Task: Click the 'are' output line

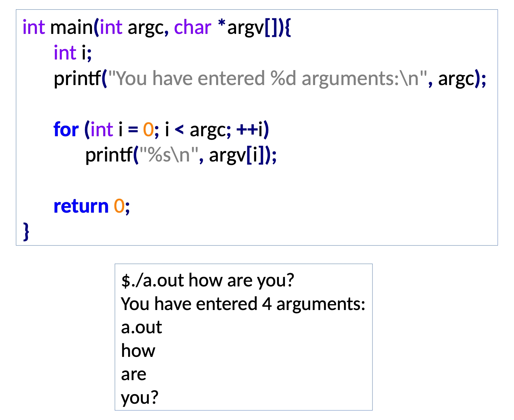Action: [133, 374]
